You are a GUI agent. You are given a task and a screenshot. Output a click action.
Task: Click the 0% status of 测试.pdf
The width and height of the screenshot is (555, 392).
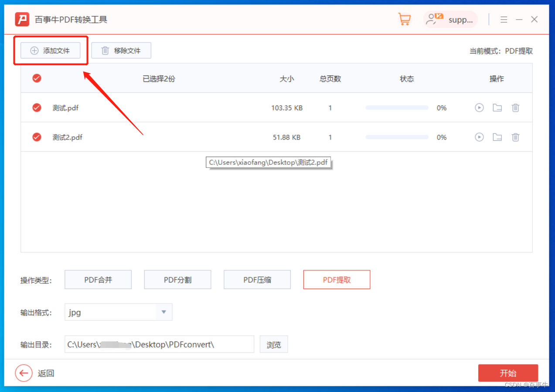442,108
